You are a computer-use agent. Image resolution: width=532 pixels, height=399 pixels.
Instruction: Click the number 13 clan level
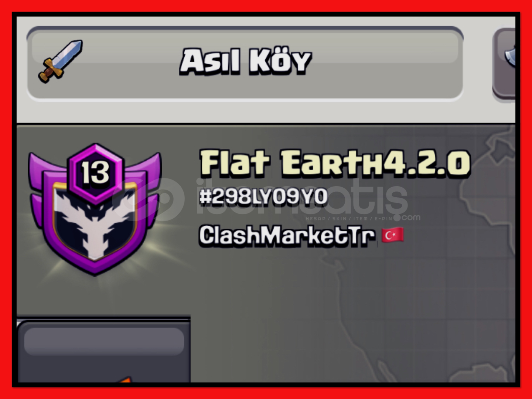(x=95, y=173)
